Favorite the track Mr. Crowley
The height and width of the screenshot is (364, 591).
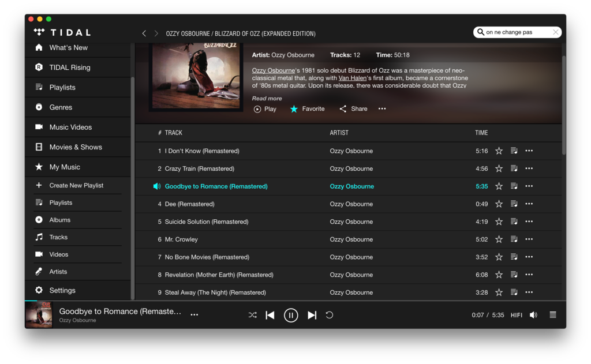tap(499, 239)
